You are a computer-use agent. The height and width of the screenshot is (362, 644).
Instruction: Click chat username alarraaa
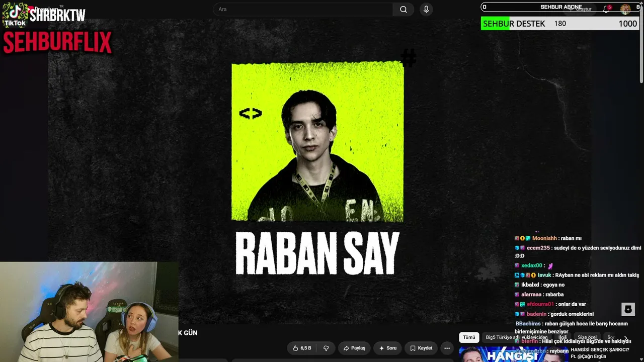point(531,294)
